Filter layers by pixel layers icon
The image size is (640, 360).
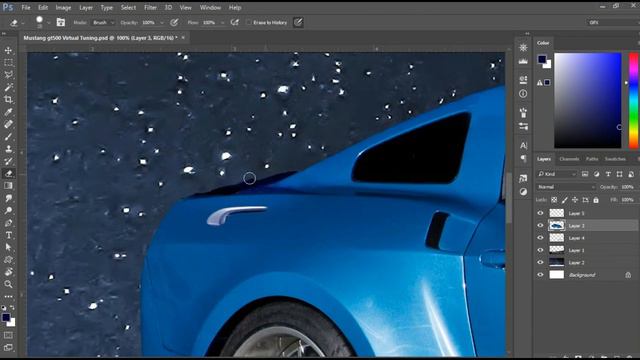coord(585,174)
